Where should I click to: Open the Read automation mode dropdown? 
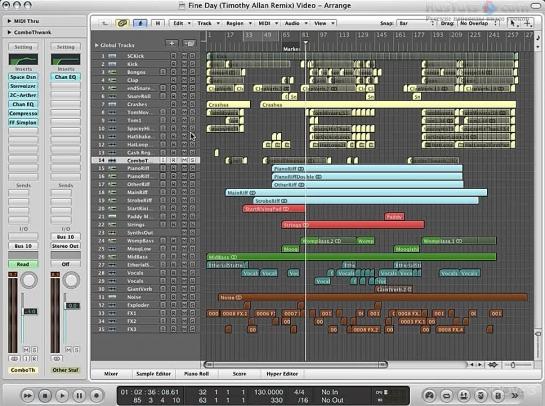point(23,264)
